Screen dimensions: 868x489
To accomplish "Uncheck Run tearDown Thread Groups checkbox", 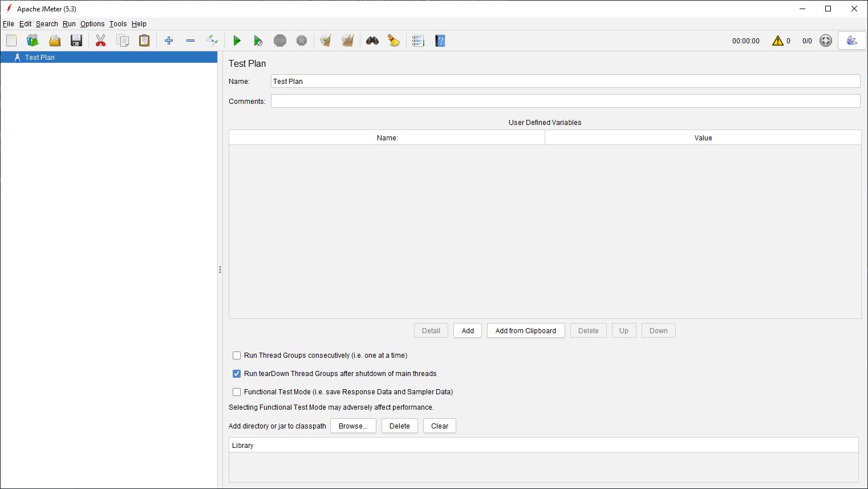I will click(x=237, y=374).
